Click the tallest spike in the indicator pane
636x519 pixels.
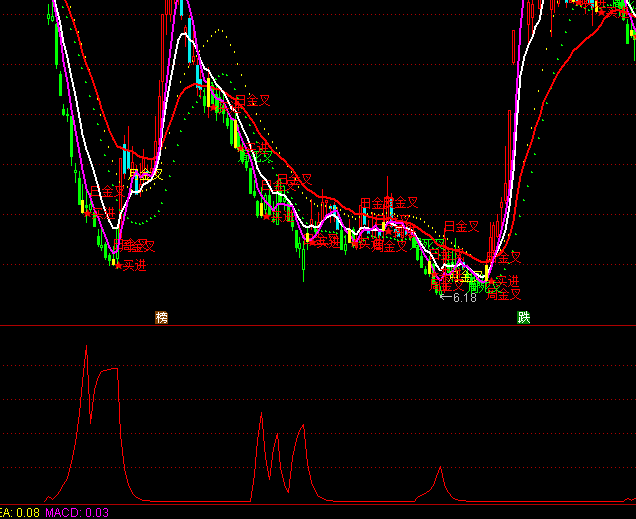(x=86, y=347)
